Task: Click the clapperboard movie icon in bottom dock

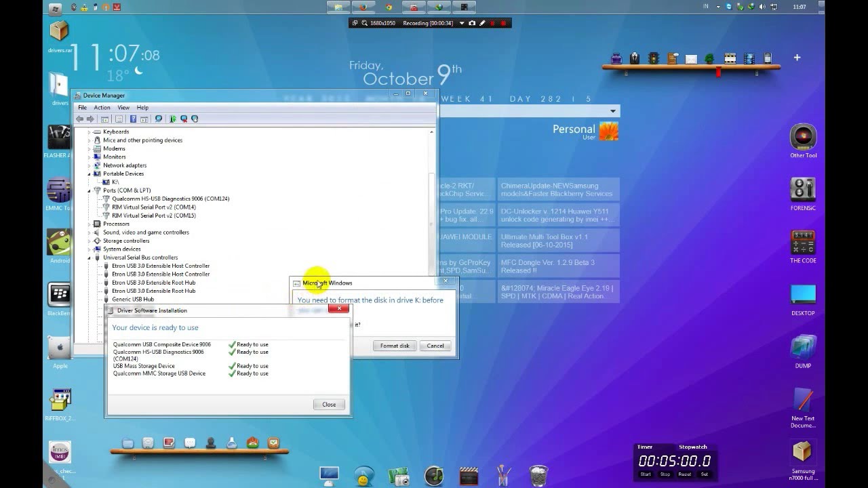Action: click(469, 476)
